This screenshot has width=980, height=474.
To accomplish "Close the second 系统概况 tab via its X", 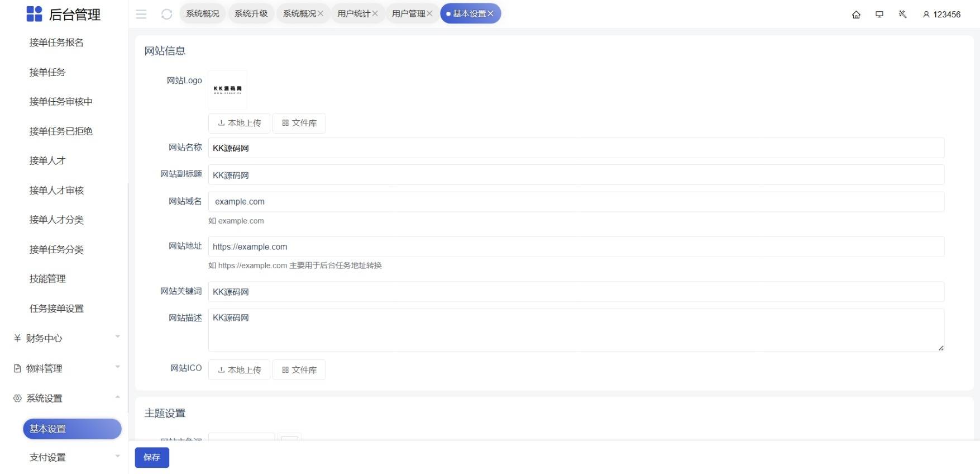I will click(321, 13).
